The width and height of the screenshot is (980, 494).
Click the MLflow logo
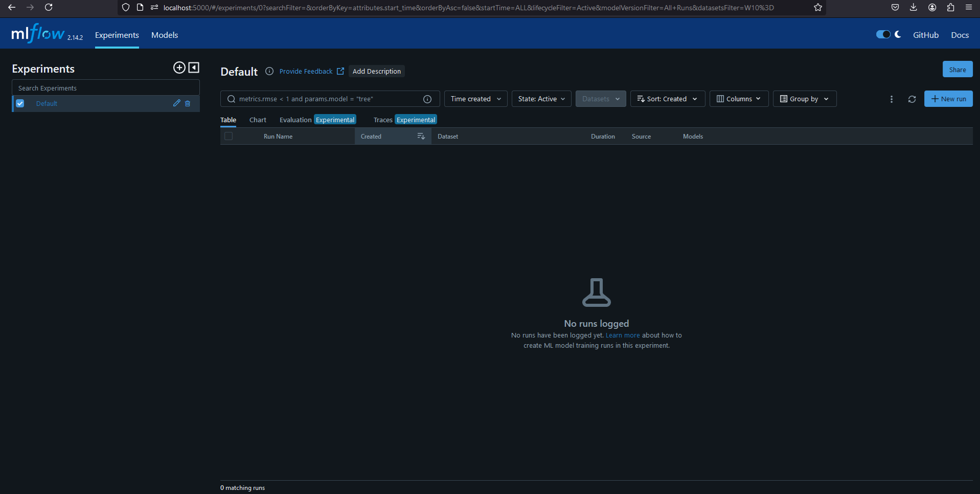pyautogui.click(x=38, y=34)
